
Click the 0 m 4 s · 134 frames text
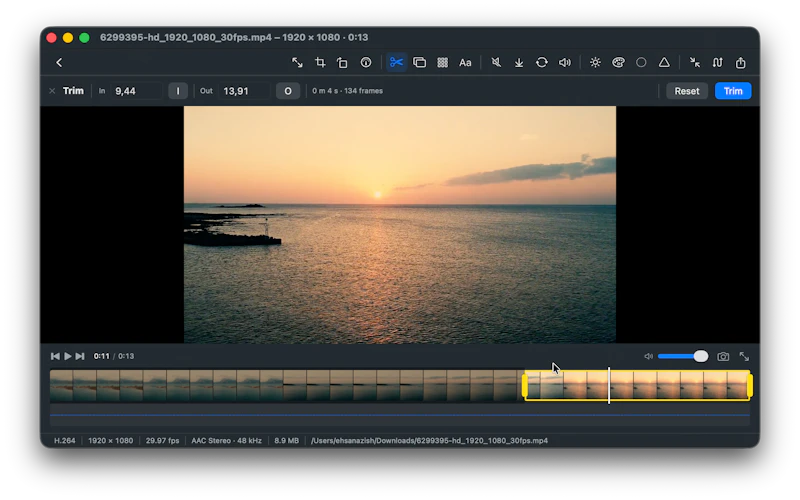click(x=347, y=91)
